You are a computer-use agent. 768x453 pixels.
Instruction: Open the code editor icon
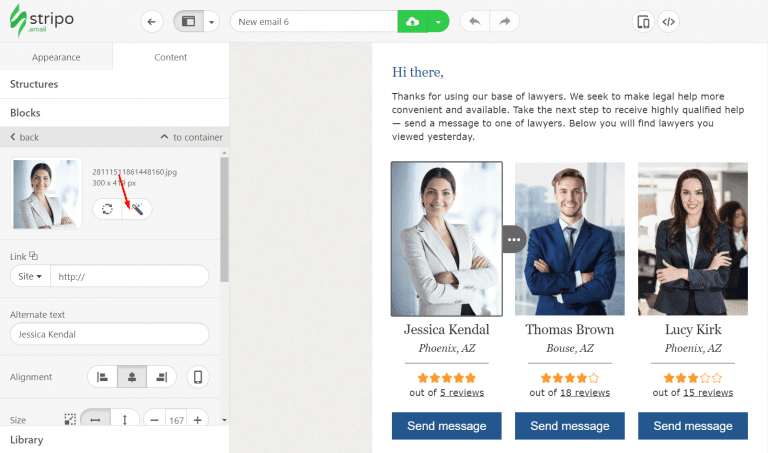coord(669,22)
